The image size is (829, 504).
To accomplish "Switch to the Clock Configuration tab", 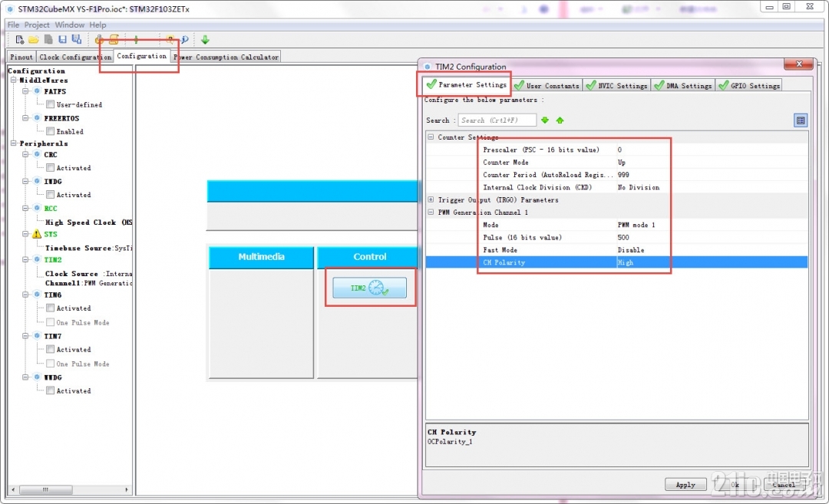I will pyautogui.click(x=75, y=57).
